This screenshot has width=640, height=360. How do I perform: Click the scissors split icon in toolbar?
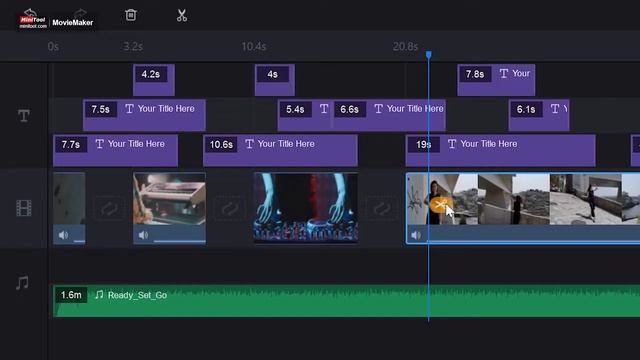pyautogui.click(x=182, y=16)
